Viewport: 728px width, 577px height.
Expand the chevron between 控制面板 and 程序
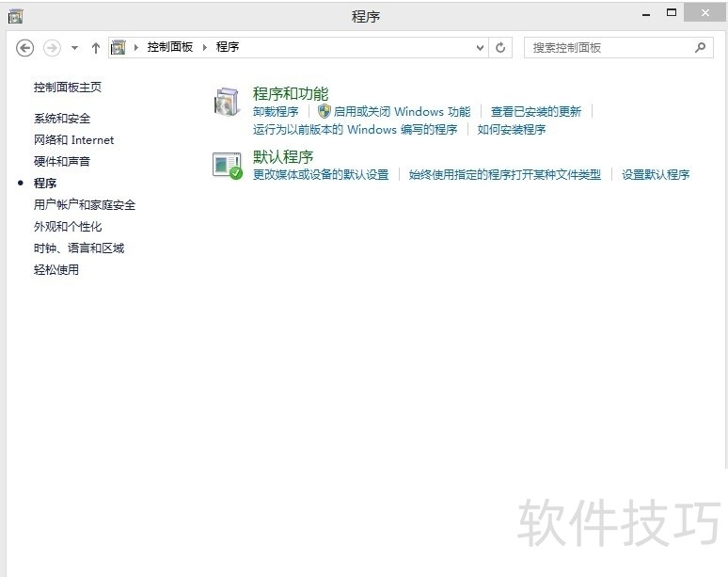[x=205, y=47]
